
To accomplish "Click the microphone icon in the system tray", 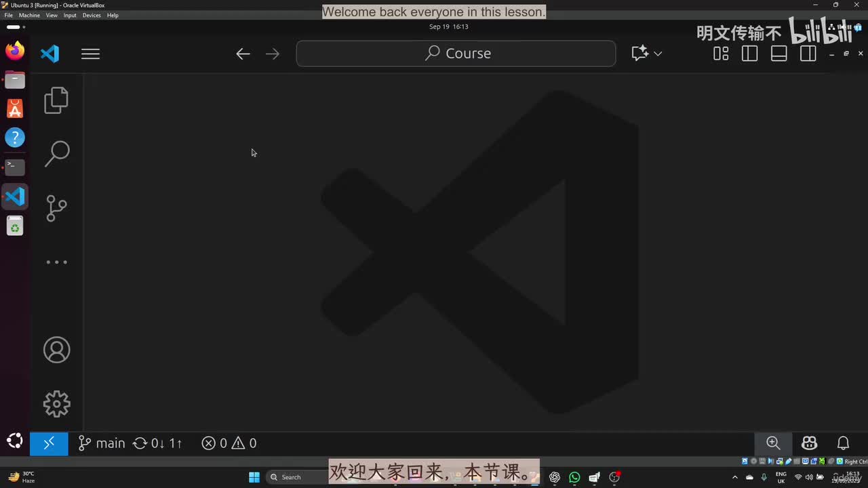I will point(764,477).
